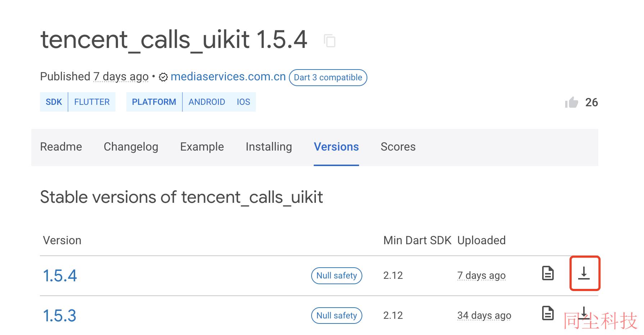Download the version 1.5.3 archive
The height and width of the screenshot is (335, 644).
[x=584, y=313]
